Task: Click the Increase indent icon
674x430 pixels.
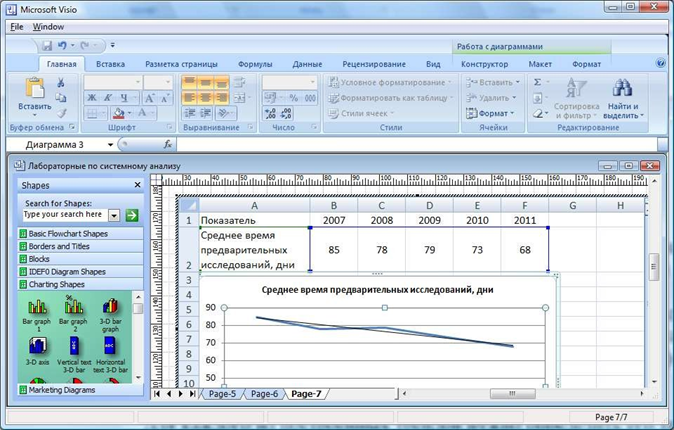Action: click(x=205, y=113)
